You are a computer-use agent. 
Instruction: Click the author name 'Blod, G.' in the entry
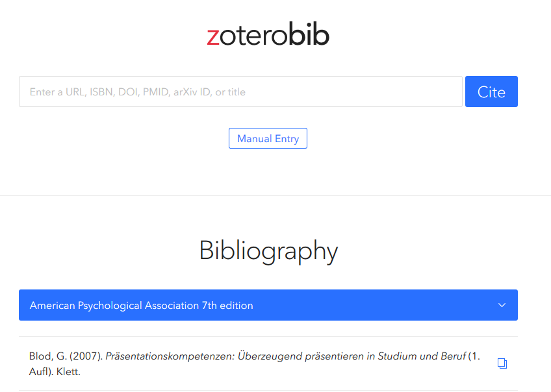click(x=48, y=356)
